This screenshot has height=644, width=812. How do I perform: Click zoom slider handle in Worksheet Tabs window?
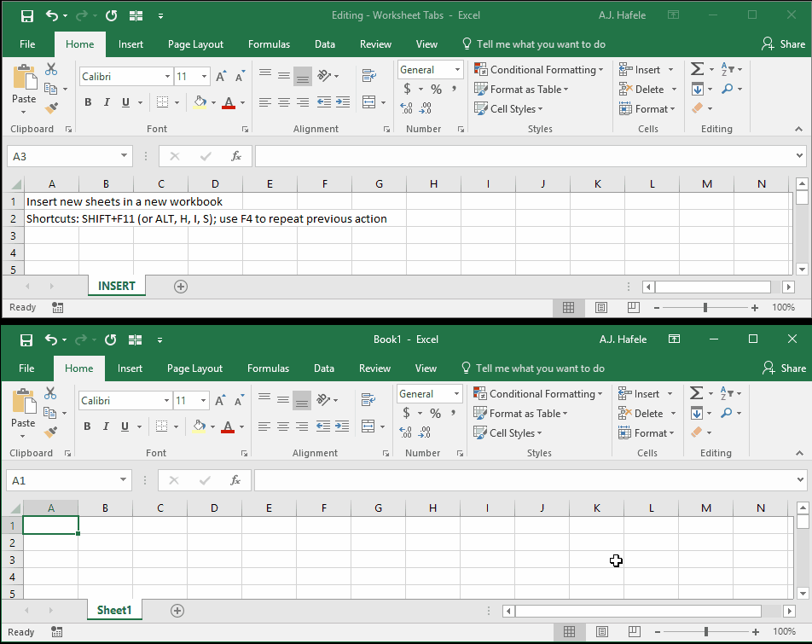tap(705, 308)
